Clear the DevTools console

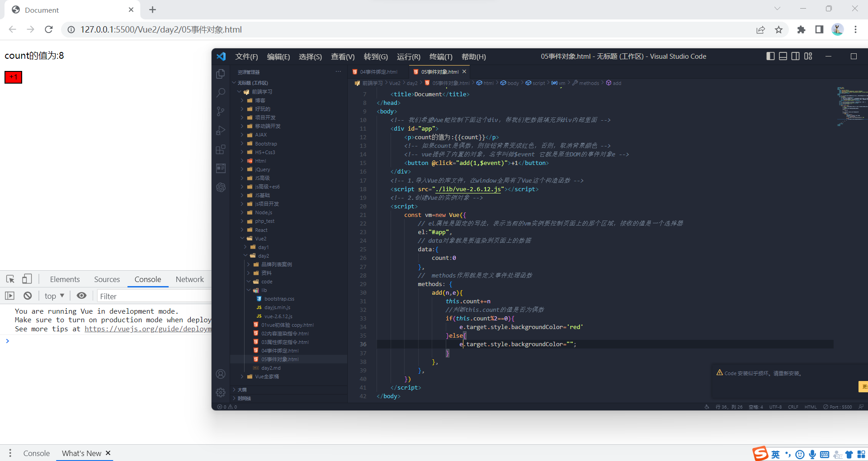pyautogui.click(x=28, y=296)
